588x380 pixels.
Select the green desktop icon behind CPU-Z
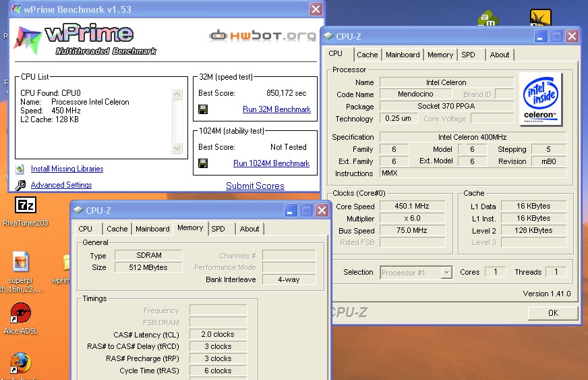(488, 19)
